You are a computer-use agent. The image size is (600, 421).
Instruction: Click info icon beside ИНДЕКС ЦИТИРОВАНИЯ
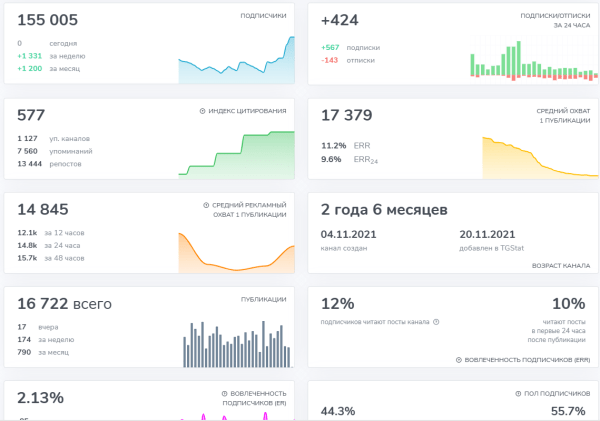(203, 111)
